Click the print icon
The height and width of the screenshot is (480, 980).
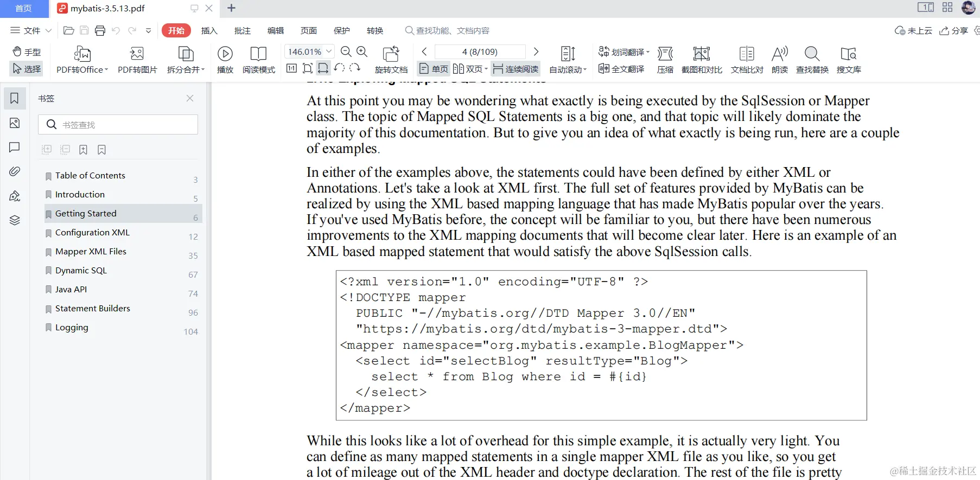pos(100,30)
